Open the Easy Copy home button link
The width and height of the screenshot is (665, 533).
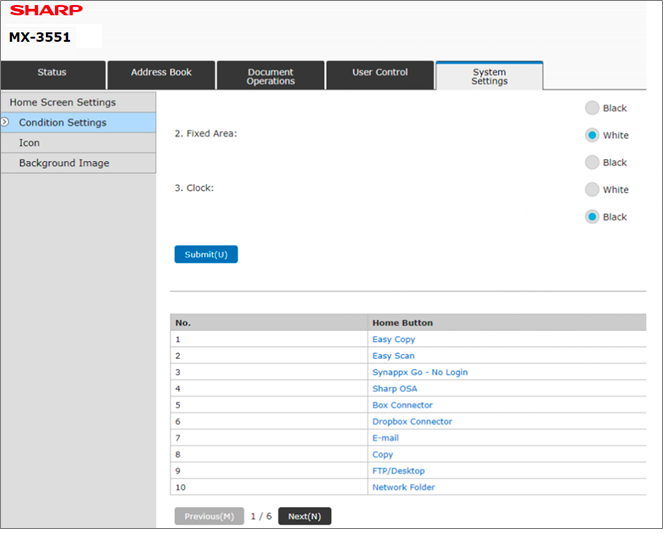tap(394, 340)
